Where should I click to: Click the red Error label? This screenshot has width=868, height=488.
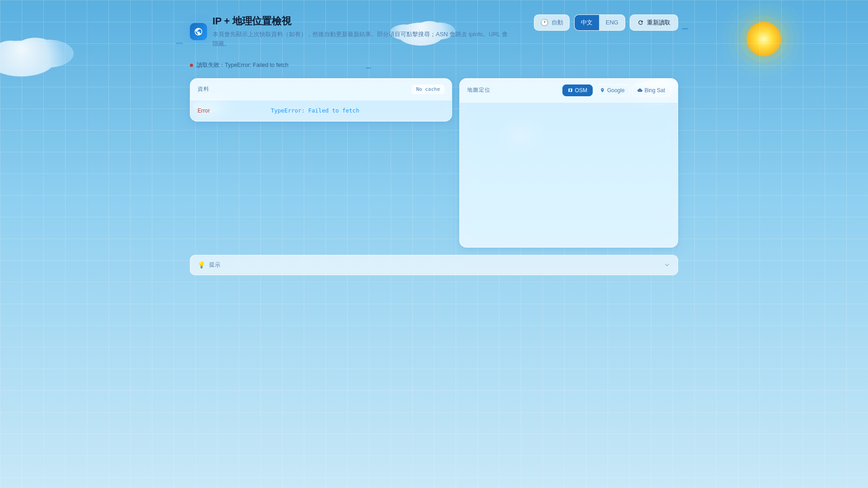203,111
